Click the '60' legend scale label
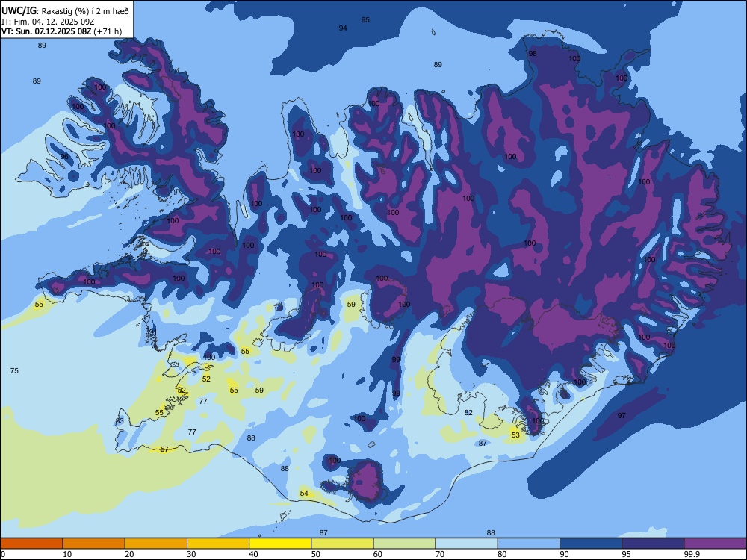Viewport: 747px width, 560px height. coord(378,554)
